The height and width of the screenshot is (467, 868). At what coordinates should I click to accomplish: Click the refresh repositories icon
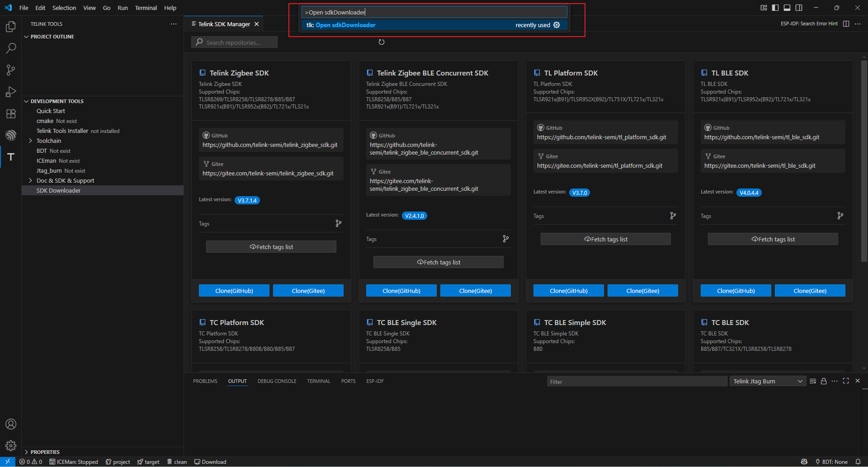pos(382,42)
